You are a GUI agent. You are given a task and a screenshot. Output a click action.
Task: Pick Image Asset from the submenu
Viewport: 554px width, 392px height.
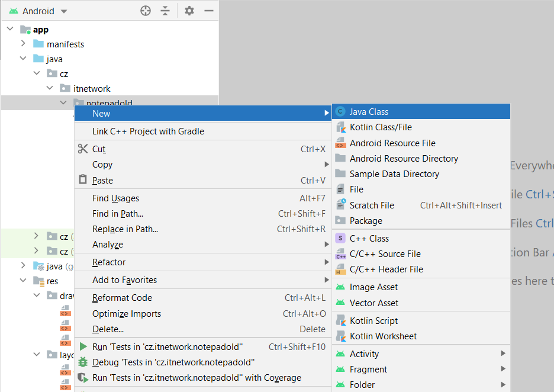click(x=373, y=287)
